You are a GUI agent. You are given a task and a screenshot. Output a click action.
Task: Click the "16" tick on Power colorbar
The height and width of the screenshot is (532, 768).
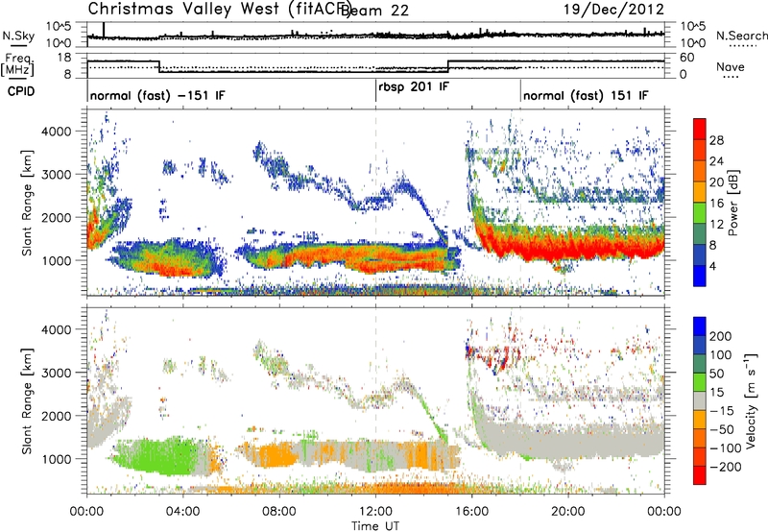point(716,204)
